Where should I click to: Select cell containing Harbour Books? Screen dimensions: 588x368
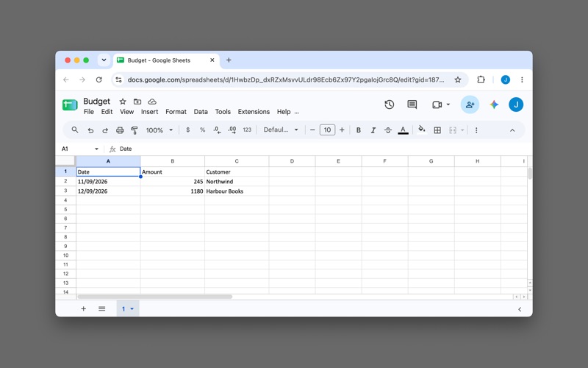(237, 191)
